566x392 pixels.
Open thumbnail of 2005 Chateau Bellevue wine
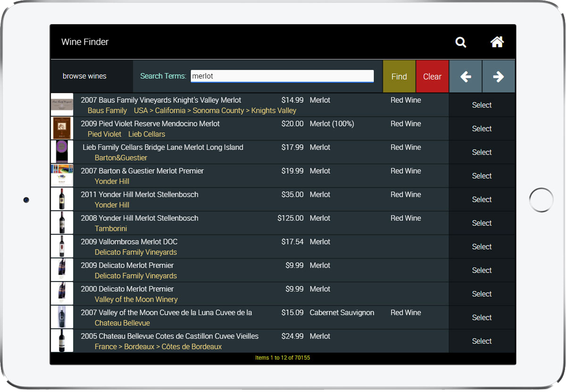tap(62, 341)
